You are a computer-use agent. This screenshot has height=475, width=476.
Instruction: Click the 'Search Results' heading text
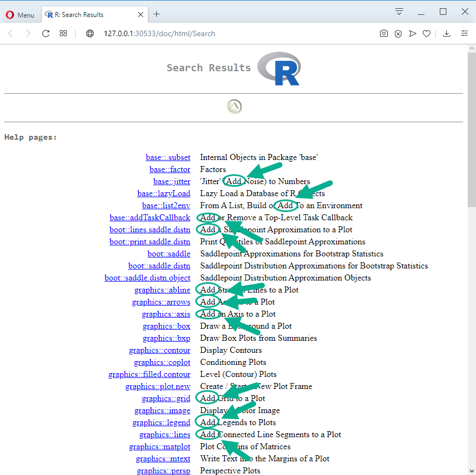209,67
